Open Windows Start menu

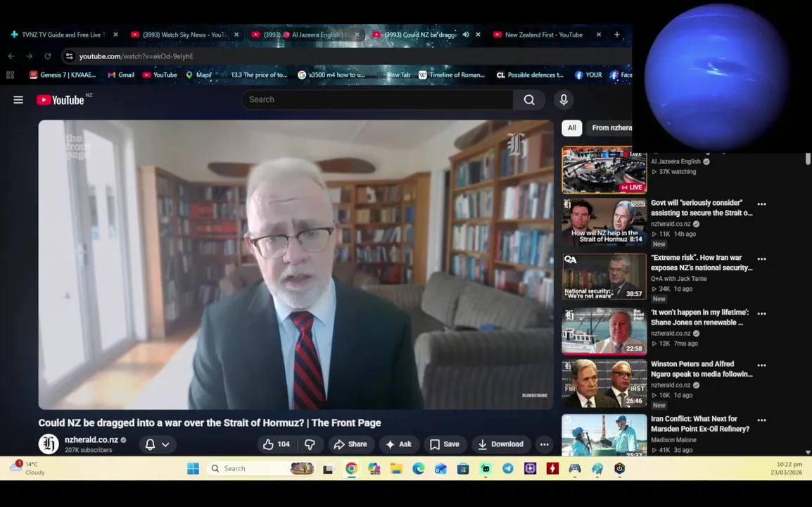[194, 469]
